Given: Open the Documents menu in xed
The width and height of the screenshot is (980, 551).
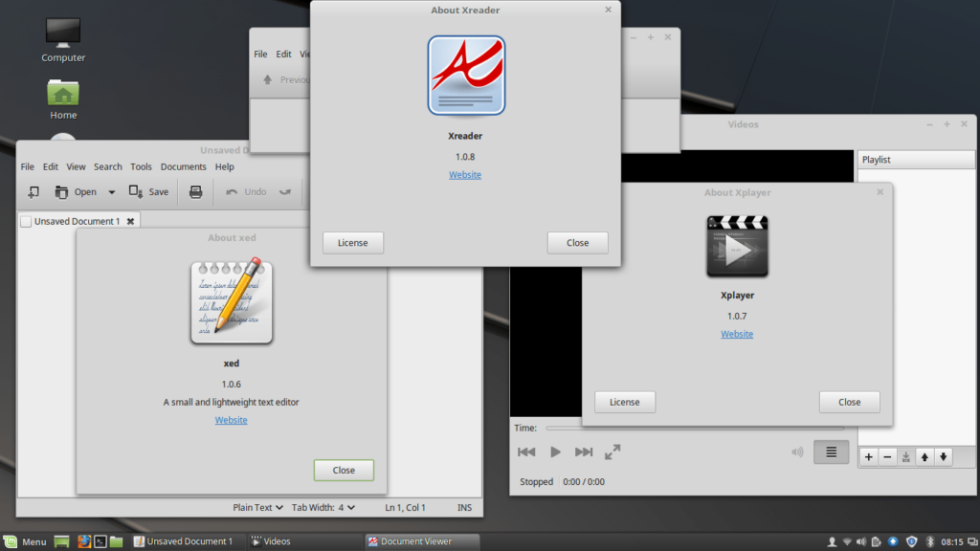Looking at the screenshot, I should tap(183, 166).
